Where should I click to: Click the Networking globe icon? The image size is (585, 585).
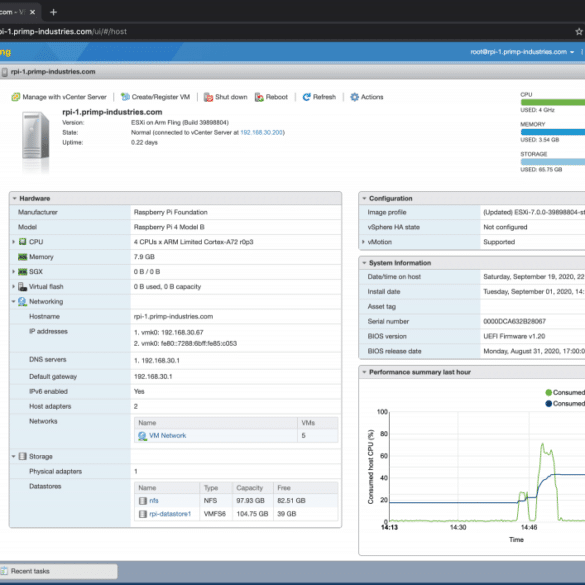[x=22, y=301]
